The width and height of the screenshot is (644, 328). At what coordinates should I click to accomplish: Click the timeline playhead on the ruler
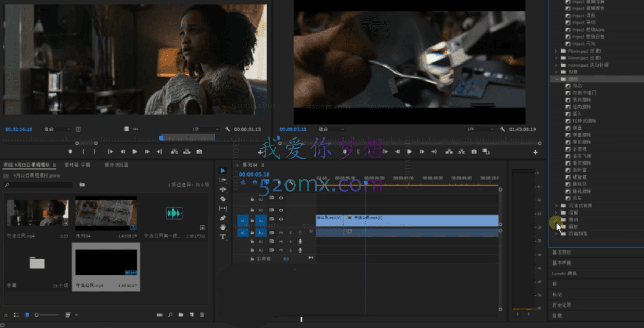pyautogui.click(x=366, y=182)
